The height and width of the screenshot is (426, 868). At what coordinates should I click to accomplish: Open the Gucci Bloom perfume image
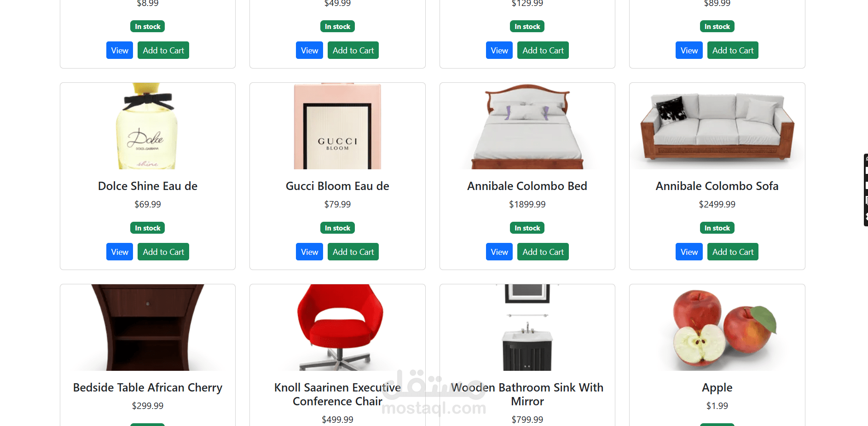(x=337, y=126)
